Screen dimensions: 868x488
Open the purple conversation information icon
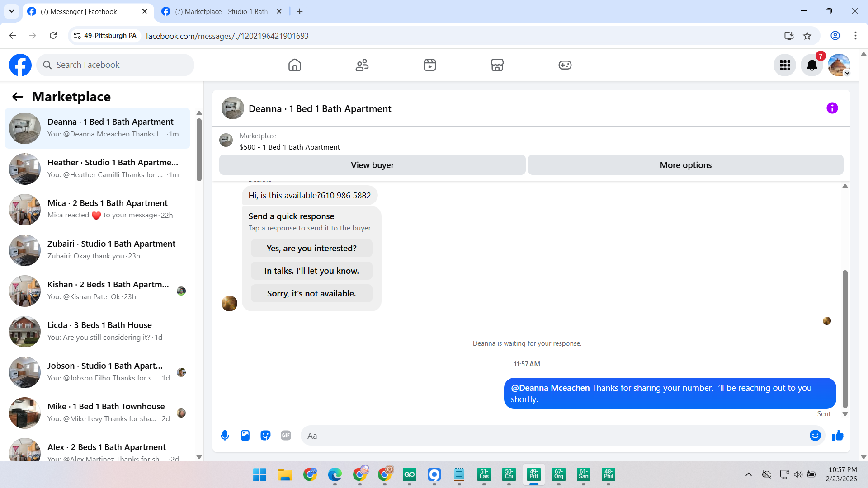(x=832, y=108)
